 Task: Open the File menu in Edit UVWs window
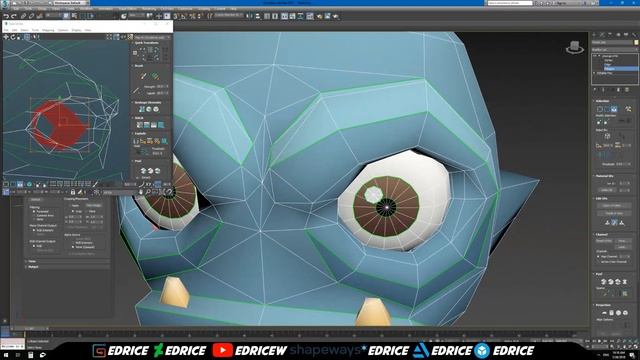6,30
